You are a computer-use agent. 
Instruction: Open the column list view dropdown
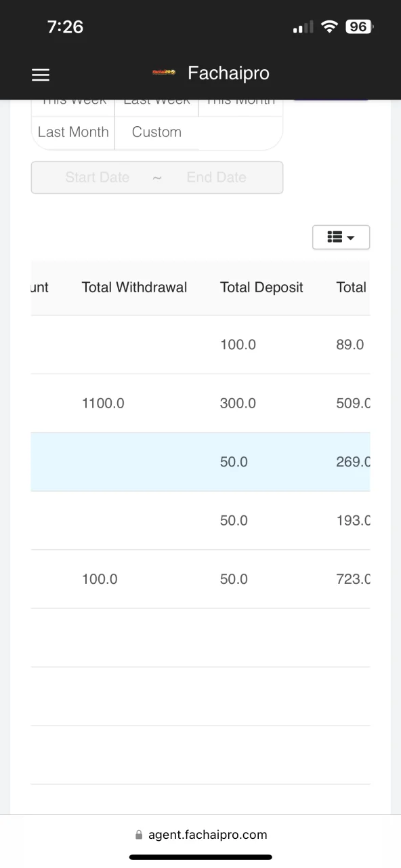341,237
